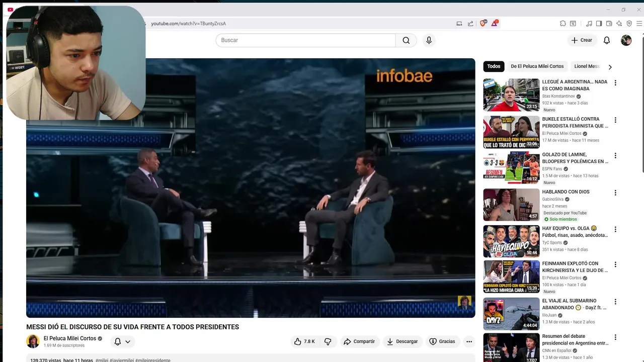Open options for LLEGUÉ A ARGENTINA video

[615, 83]
